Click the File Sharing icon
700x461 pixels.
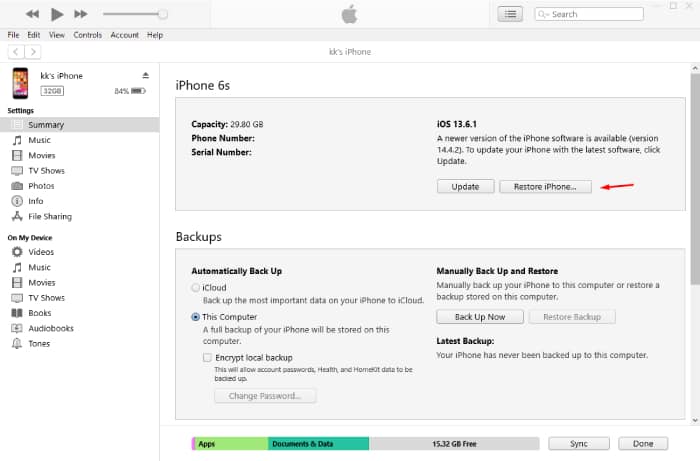pyautogui.click(x=17, y=216)
